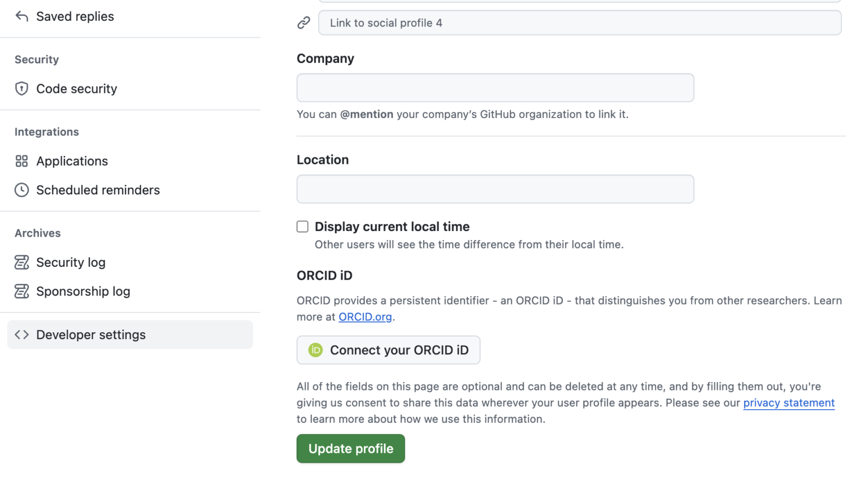The width and height of the screenshot is (868, 482).
Task: Open Code security settings
Action: pos(77,89)
